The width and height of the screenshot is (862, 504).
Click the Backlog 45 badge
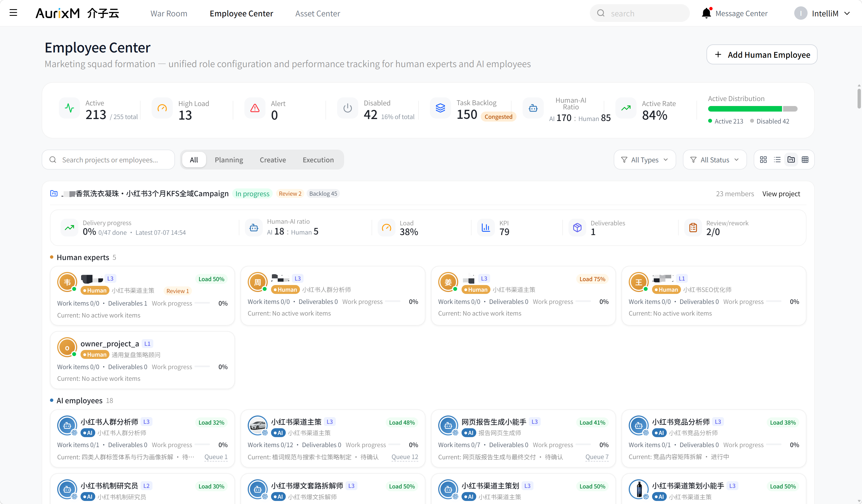323,193
